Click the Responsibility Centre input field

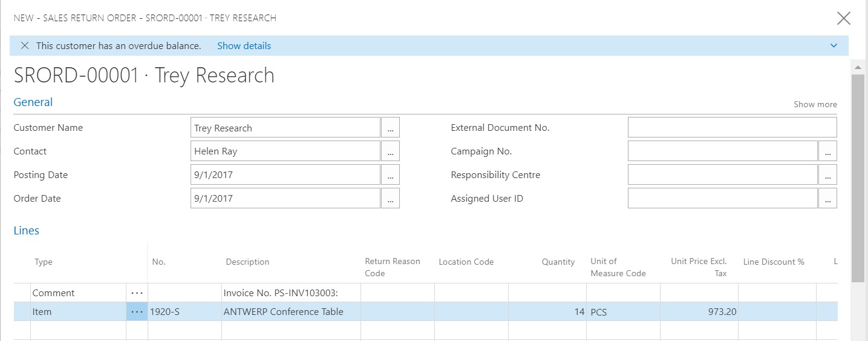723,175
